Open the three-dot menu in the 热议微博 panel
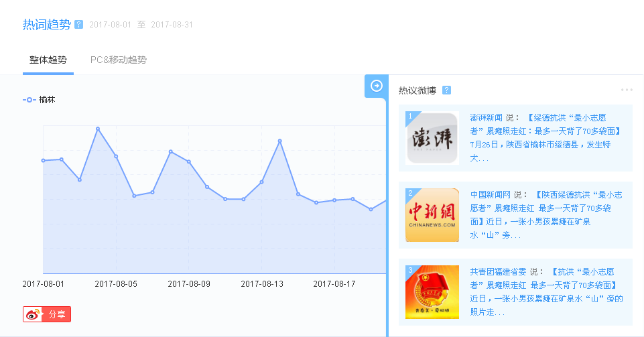644x337 pixels. [x=627, y=90]
